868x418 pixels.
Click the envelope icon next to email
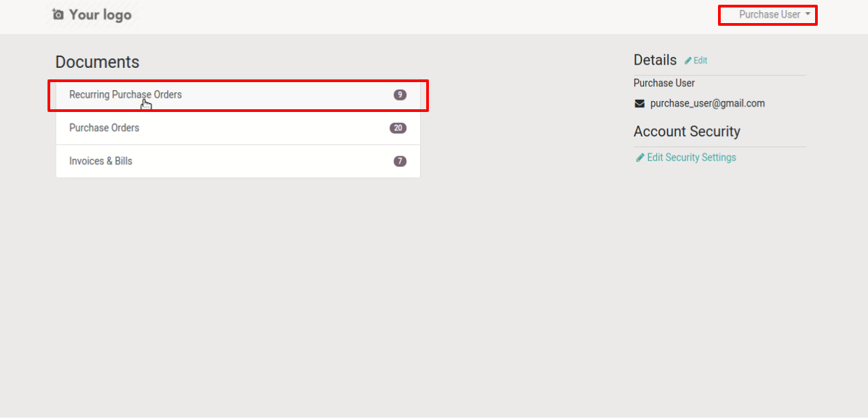[x=639, y=104]
